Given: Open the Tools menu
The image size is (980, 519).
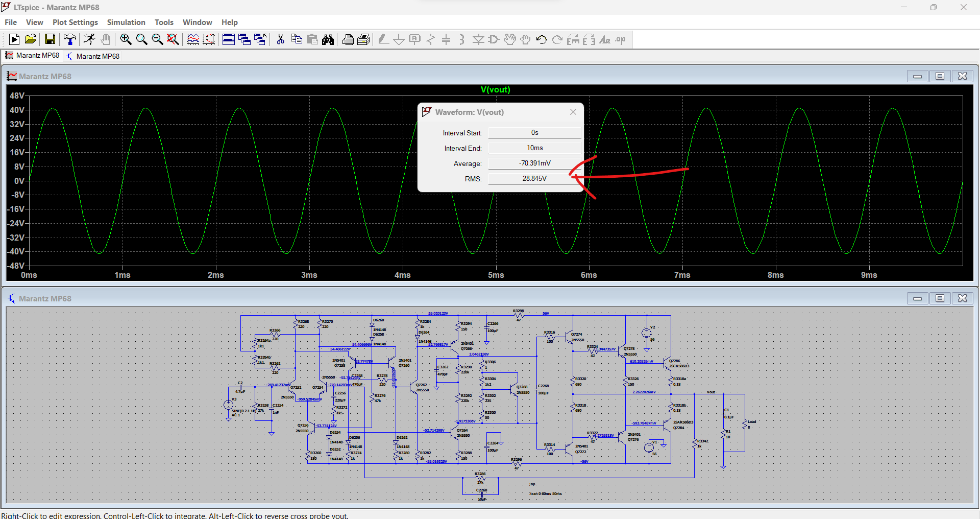Looking at the screenshot, I should 164,22.
